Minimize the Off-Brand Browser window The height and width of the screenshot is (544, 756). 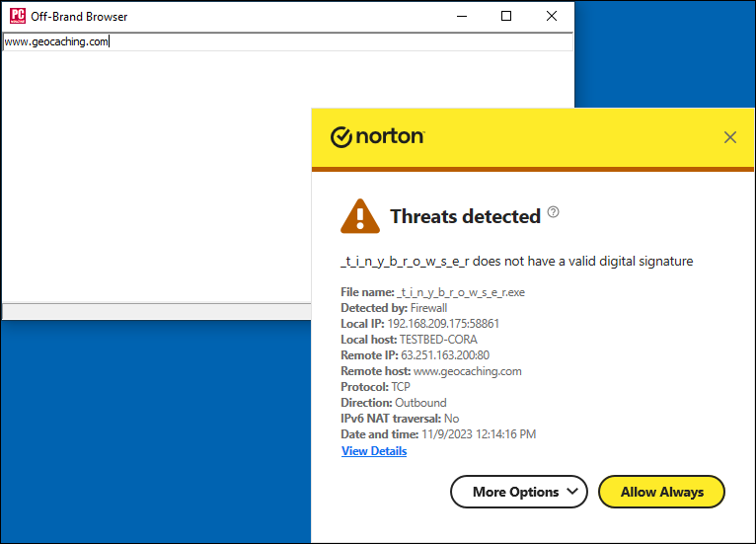pyautogui.click(x=462, y=16)
